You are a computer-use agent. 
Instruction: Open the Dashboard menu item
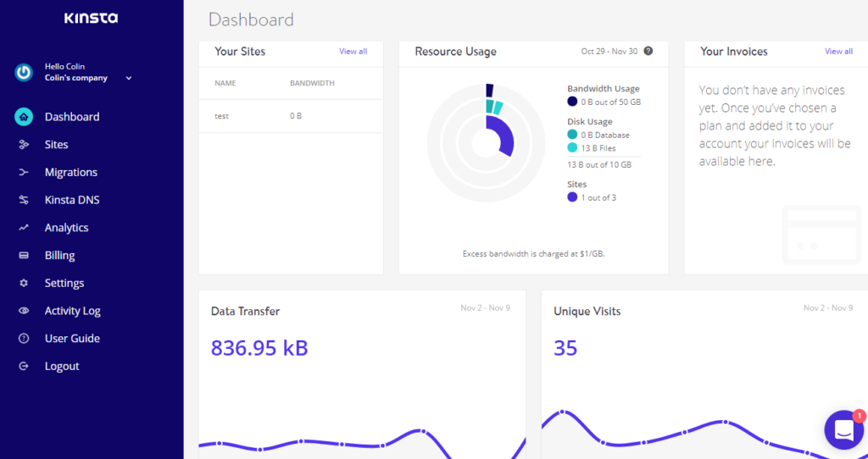(72, 117)
